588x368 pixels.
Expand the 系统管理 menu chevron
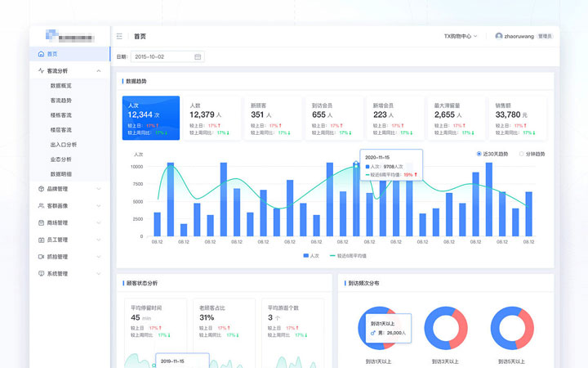pyautogui.click(x=99, y=273)
